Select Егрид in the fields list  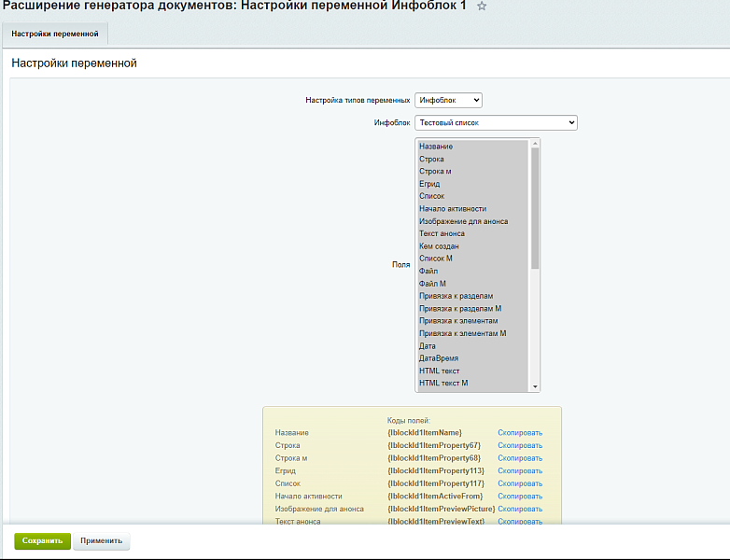click(x=429, y=184)
